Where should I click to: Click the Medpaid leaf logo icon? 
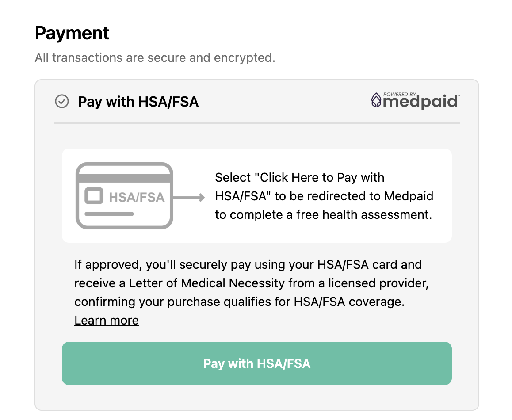tap(376, 100)
